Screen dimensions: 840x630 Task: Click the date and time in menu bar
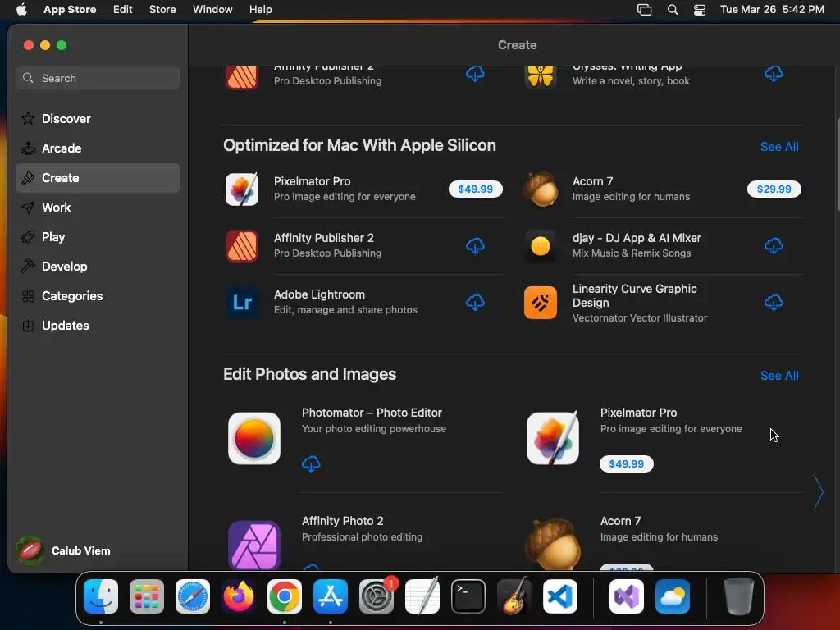click(772, 10)
